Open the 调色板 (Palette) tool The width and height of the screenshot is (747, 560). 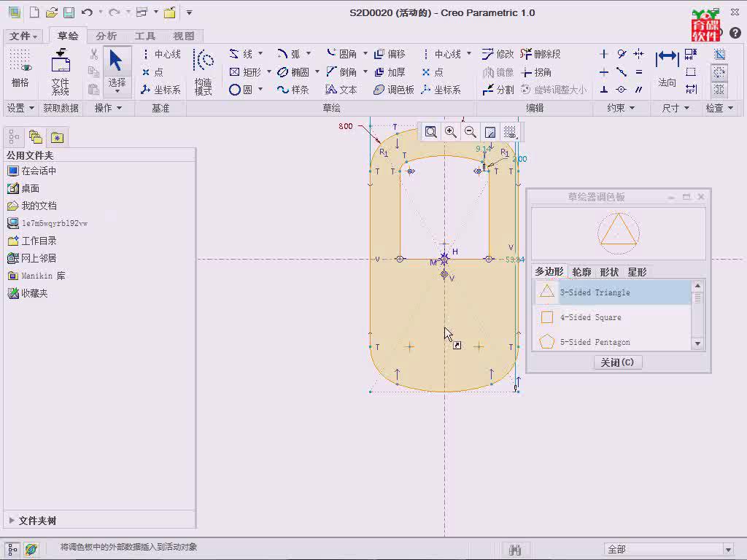click(x=393, y=90)
